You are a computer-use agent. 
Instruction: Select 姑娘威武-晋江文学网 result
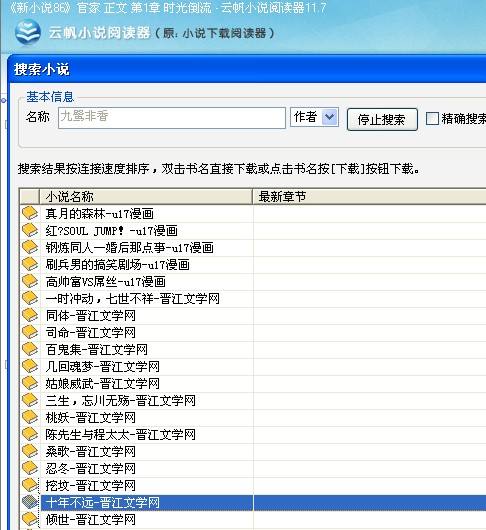(102, 384)
